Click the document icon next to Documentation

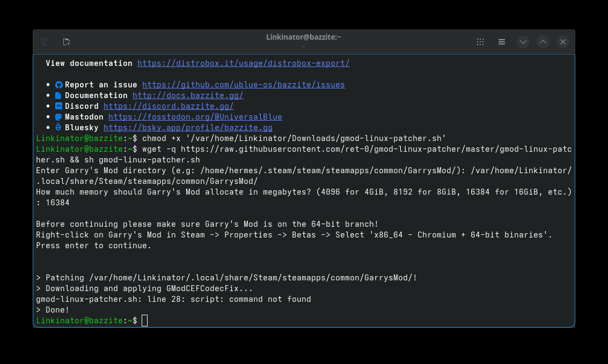[58, 95]
